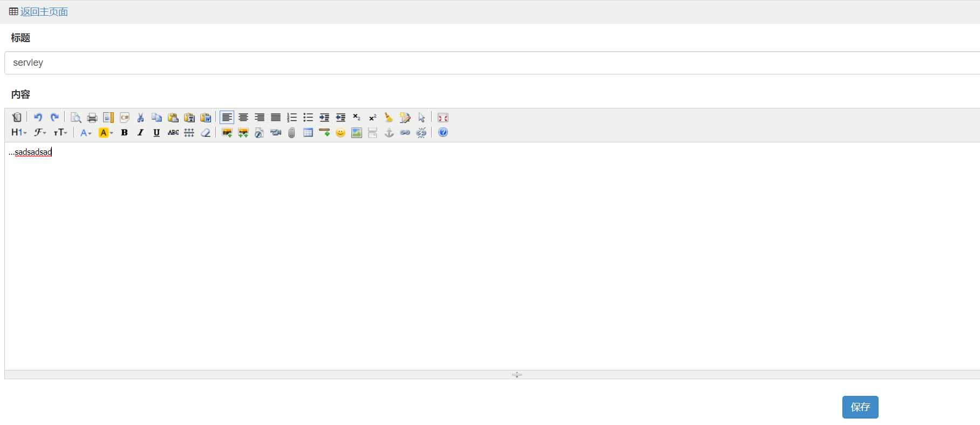Screen dimensions: 980x425
Task: Insert a code block icon
Action: click(125, 117)
